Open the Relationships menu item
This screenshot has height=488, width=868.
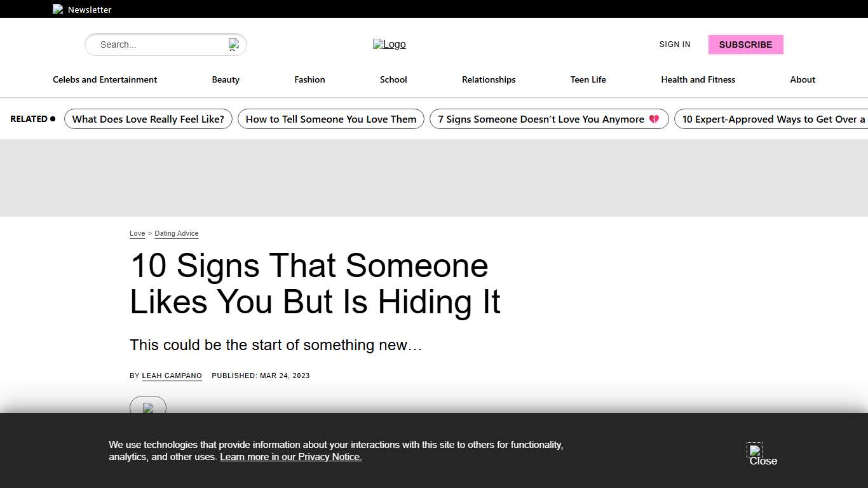[488, 79]
